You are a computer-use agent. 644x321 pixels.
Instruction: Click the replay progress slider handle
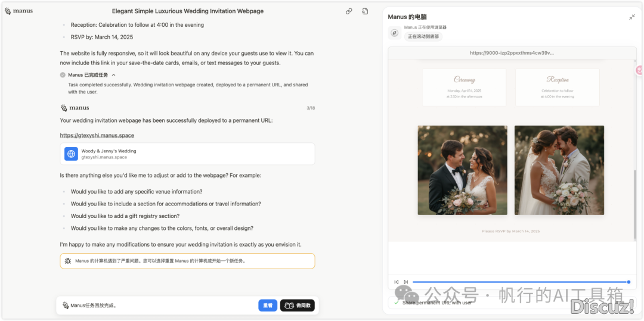tap(628, 282)
